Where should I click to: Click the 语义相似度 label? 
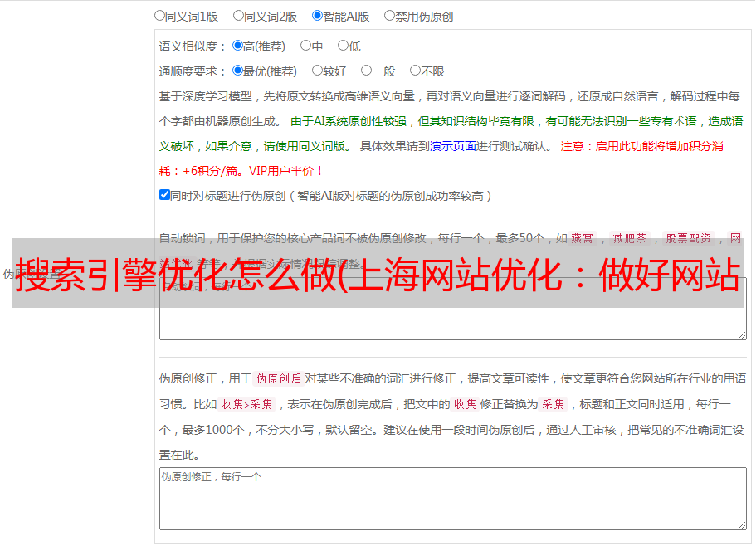[193, 46]
